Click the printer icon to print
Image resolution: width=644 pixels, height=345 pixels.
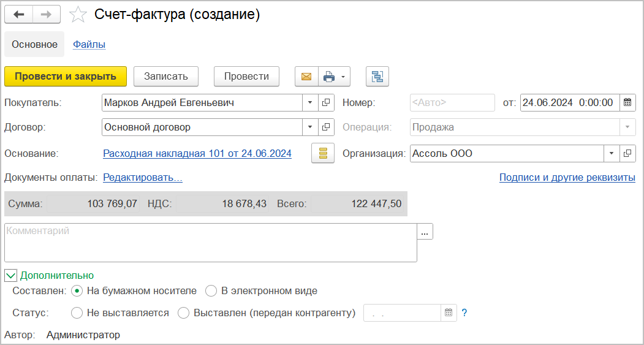(329, 77)
